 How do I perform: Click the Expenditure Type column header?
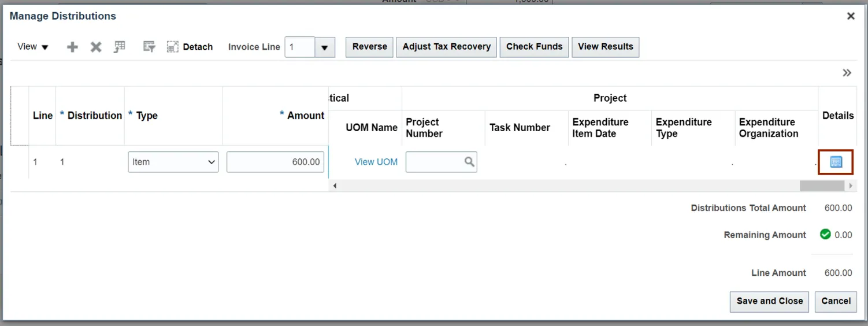(693, 128)
